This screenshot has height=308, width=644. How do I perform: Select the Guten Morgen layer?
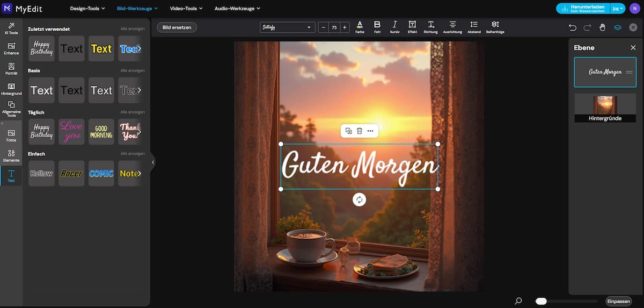coord(605,72)
